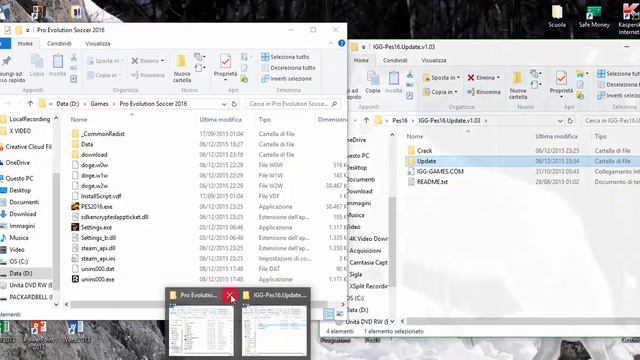The image size is (640, 360).
Task: Click Pes16 in IGG-Pes16 breadcrumb path
Action: [x=400, y=120]
